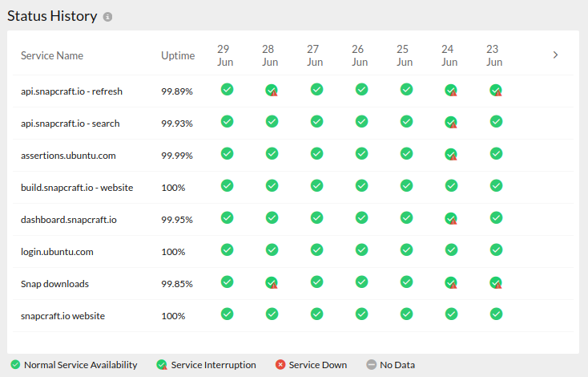Click the api.snapcraft.io - refresh service name

[x=71, y=91]
